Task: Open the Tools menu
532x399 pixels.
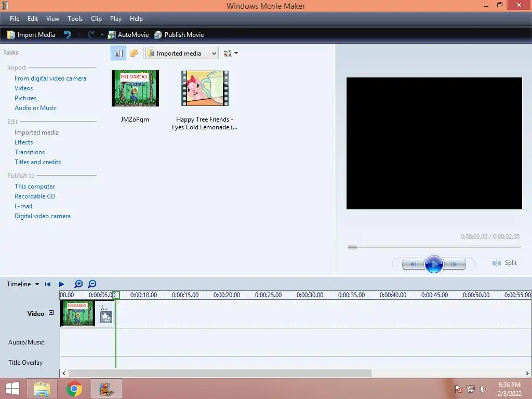Action: (75, 19)
